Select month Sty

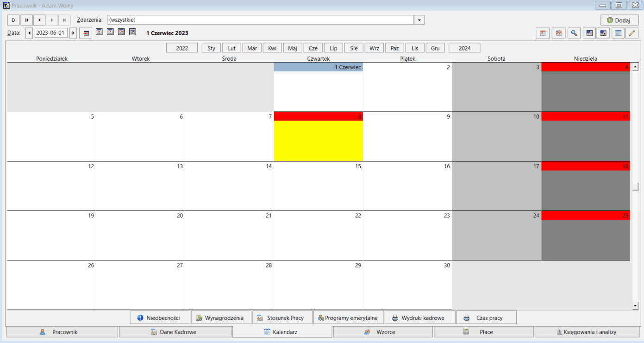(x=211, y=48)
